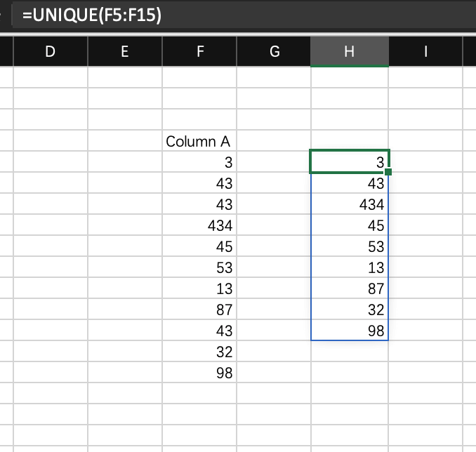This screenshot has height=452, width=476.
Task: Select the 98 cell in column H
Action: [349, 331]
